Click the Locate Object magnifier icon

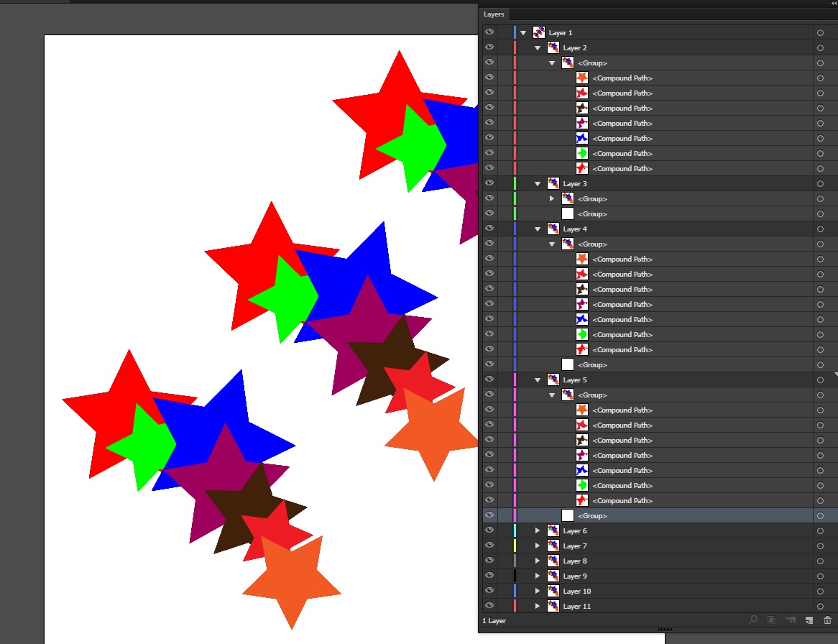click(x=753, y=620)
